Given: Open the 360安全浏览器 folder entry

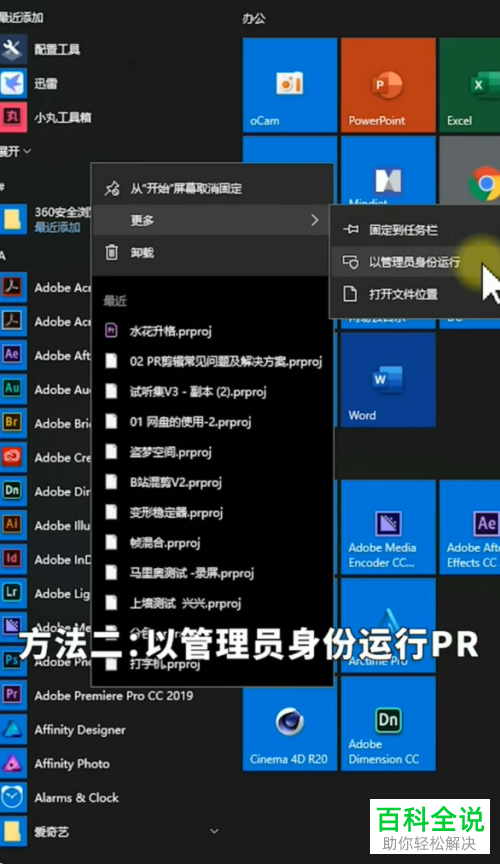Looking at the screenshot, I should click(45, 219).
